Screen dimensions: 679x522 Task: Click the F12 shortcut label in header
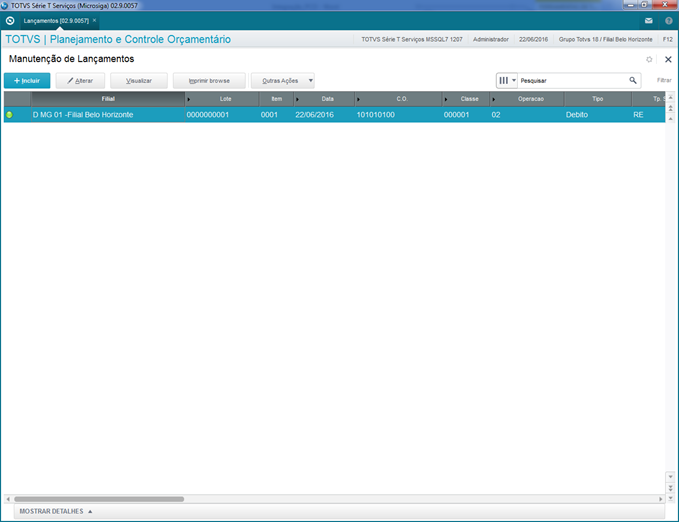[x=667, y=39]
